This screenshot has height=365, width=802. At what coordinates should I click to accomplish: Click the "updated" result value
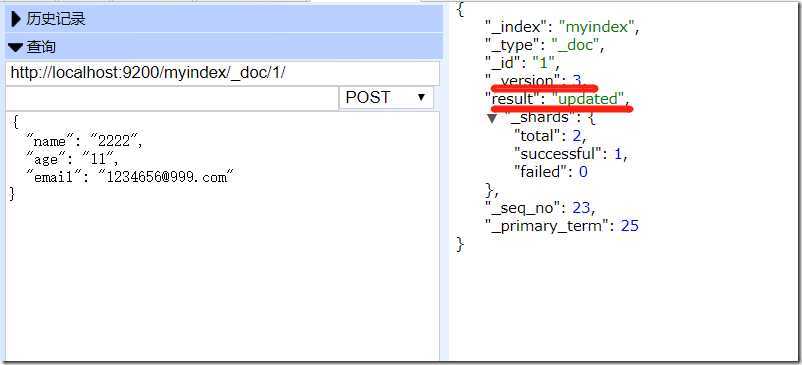[x=588, y=99]
